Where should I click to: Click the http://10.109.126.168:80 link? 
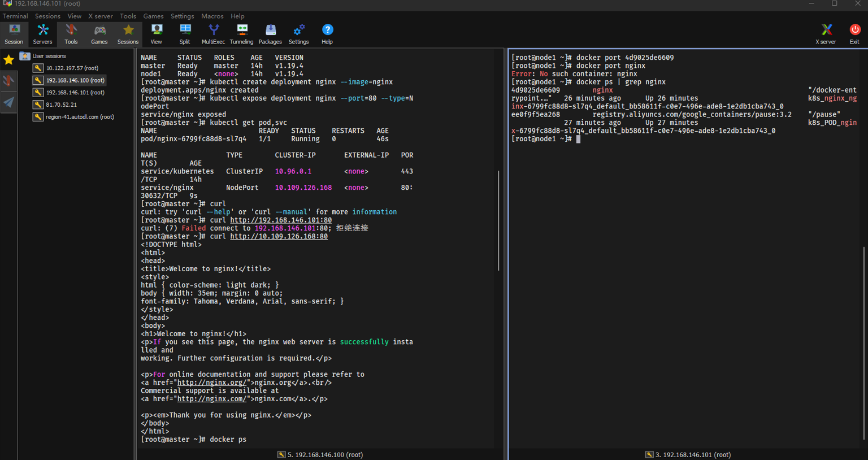(279, 236)
